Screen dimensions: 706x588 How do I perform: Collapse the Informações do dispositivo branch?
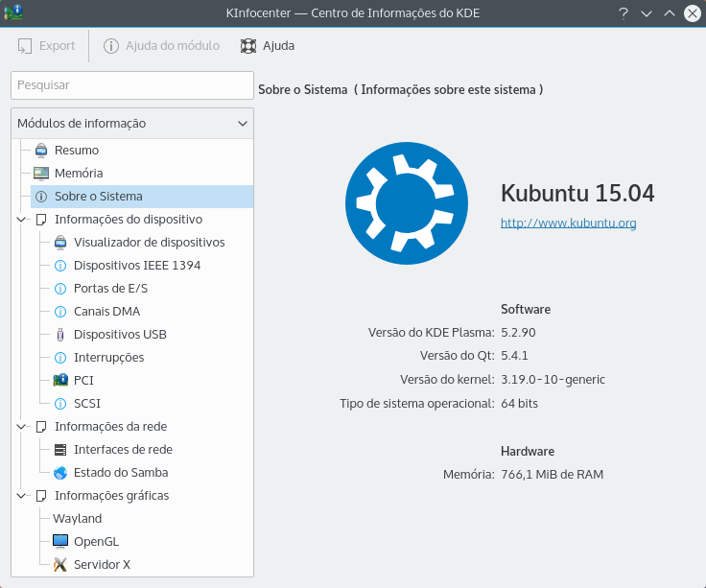coord(22,220)
